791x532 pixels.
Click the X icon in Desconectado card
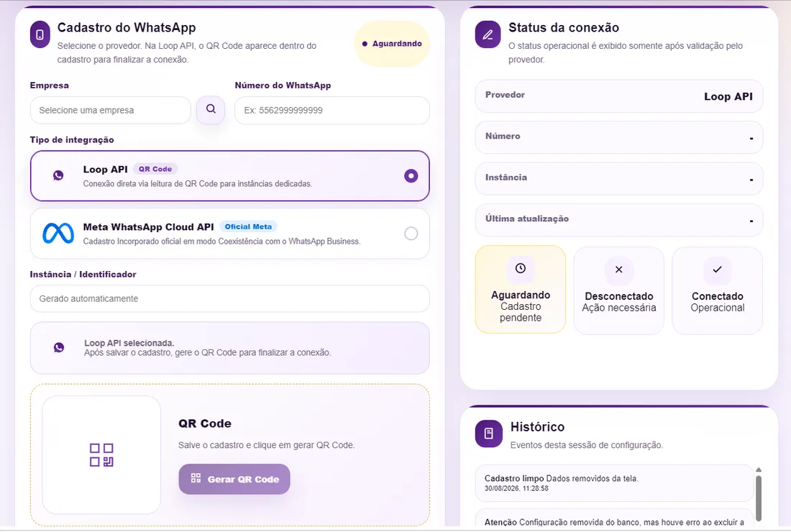(x=619, y=270)
